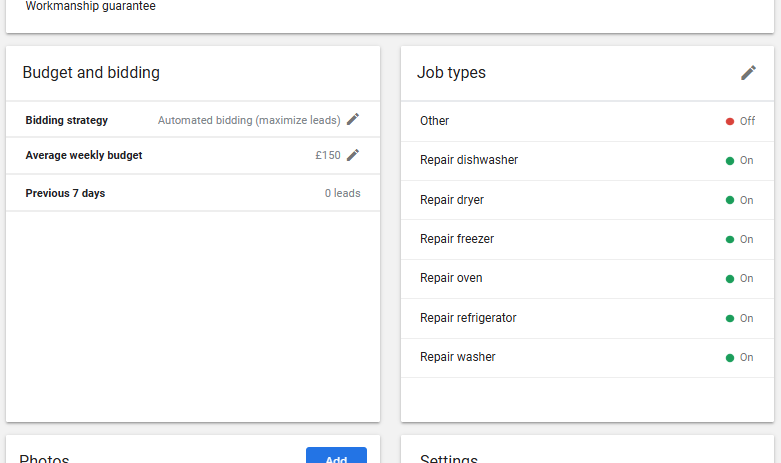The height and width of the screenshot is (463, 781).
Task: Click the On status for Repair washer
Action: tap(740, 357)
